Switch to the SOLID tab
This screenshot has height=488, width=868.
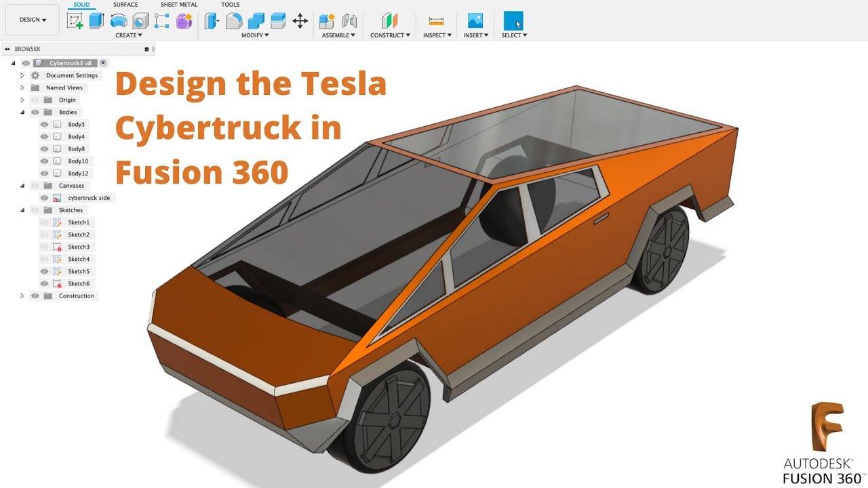coord(81,5)
